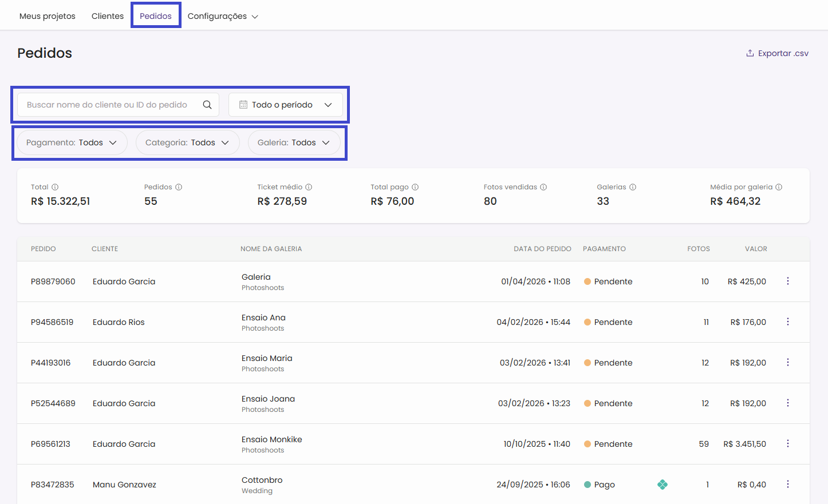Open the Configurações menu
This screenshot has width=828, height=504.
tap(223, 16)
